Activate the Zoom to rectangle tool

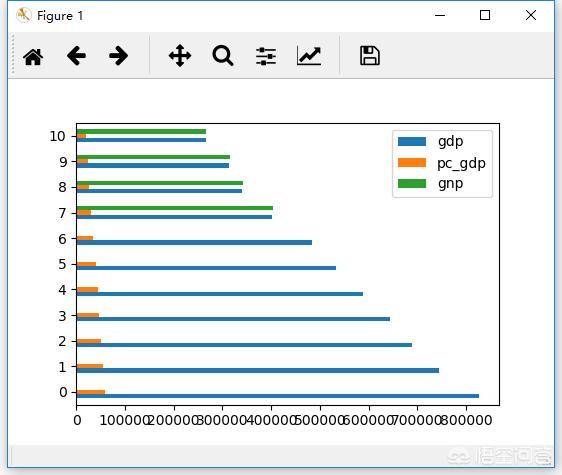click(x=223, y=56)
